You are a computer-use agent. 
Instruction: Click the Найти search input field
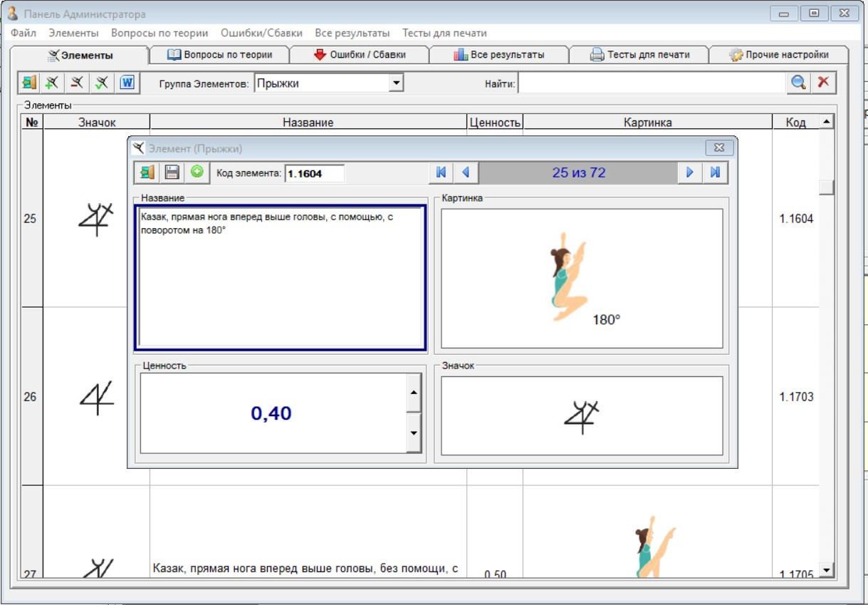pyautogui.click(x=652, y=83)
